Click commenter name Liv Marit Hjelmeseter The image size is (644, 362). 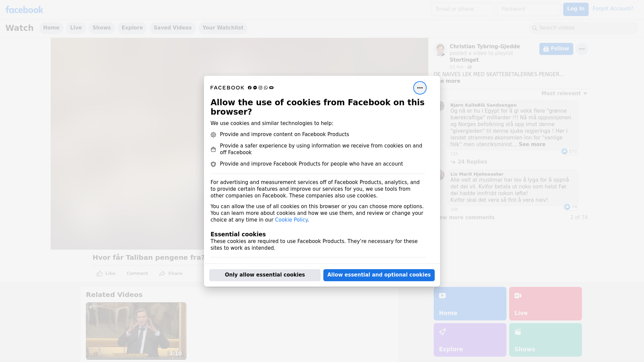(477, 174)
